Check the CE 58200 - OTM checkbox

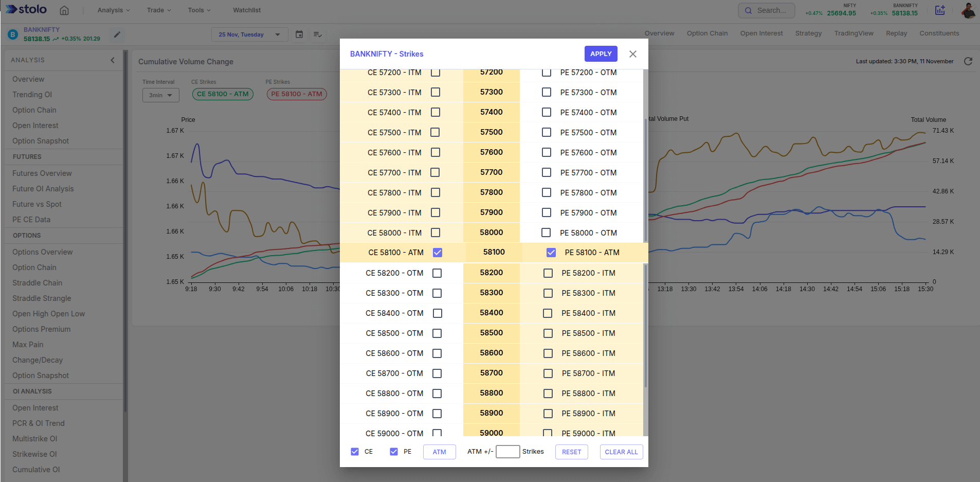[x=437, y=273]
